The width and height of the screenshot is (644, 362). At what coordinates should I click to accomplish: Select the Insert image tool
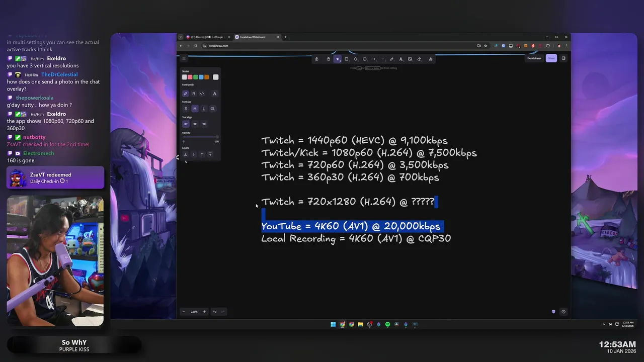410,59
